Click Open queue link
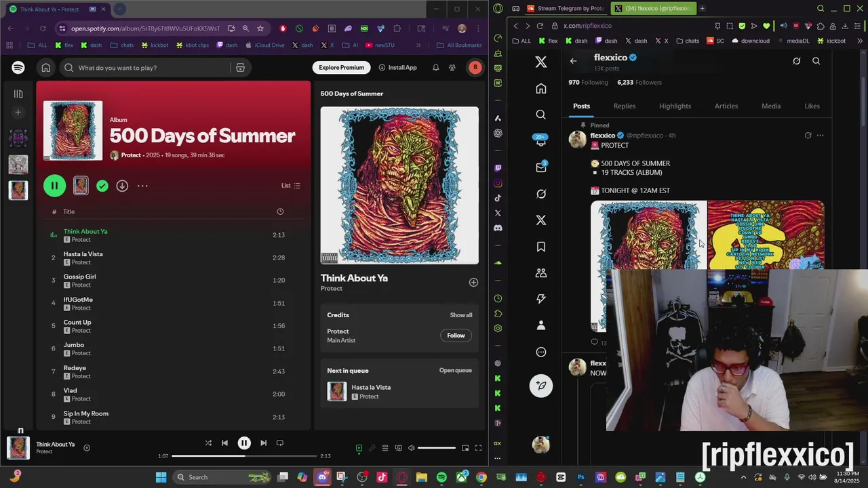Screen dimensions: 868x488 point(455,371)
